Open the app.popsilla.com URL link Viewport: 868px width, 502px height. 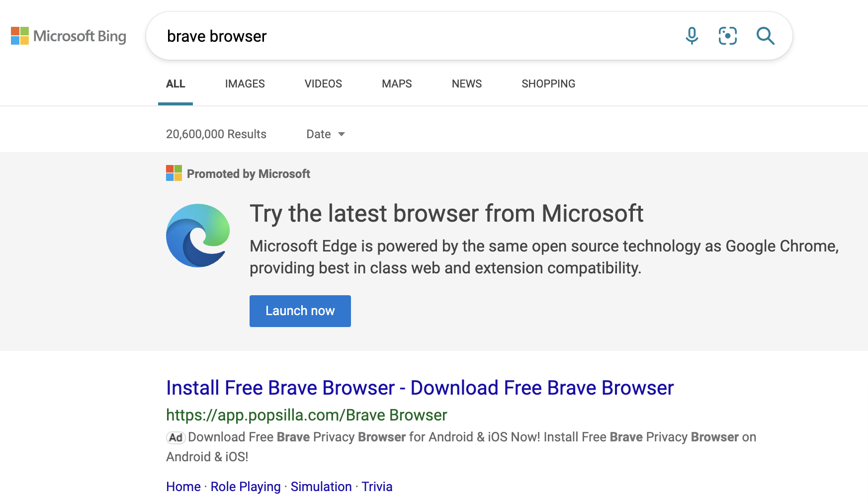[x=307, y=415]
